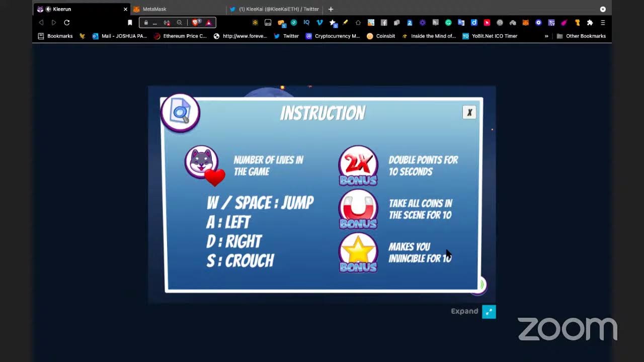This screenshot has width=644, height=362.
Task: Open the Ethereum Price bookmark
Action: 180,36
